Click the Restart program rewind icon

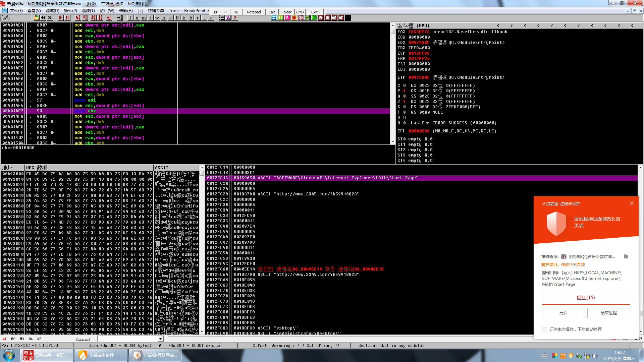tap(43, 18)
